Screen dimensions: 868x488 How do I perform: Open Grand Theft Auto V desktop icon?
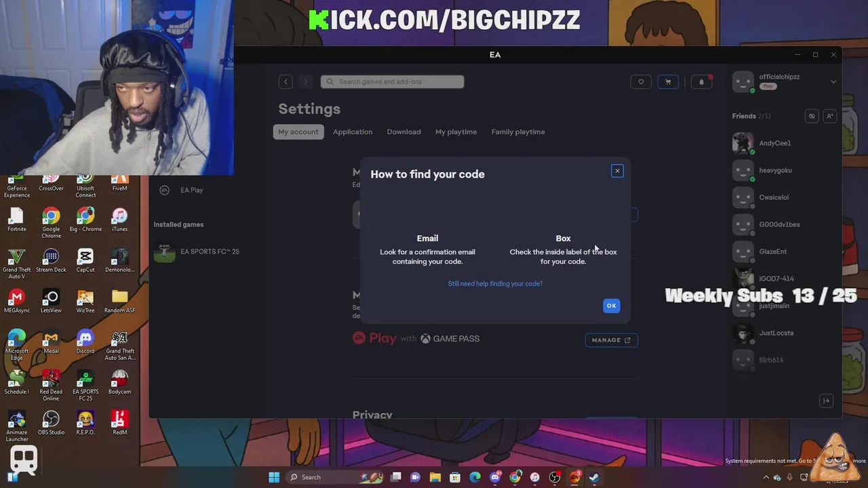coord(17,264)
